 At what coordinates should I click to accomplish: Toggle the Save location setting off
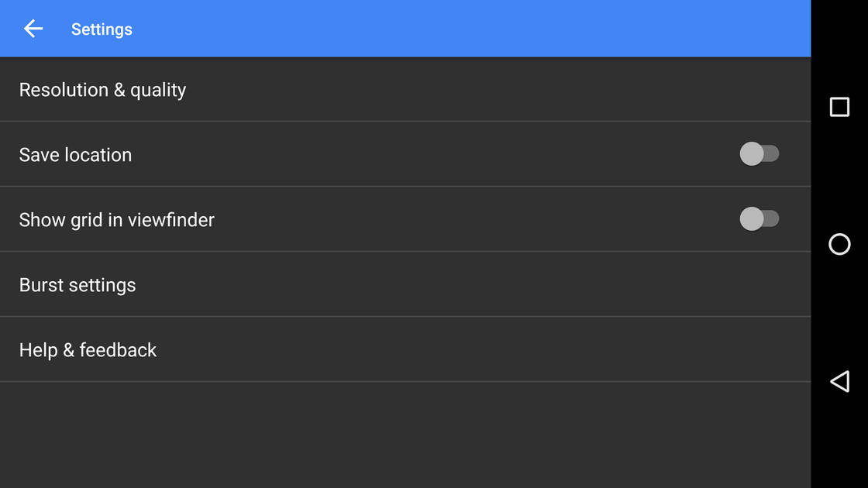[x=761, y=153]
